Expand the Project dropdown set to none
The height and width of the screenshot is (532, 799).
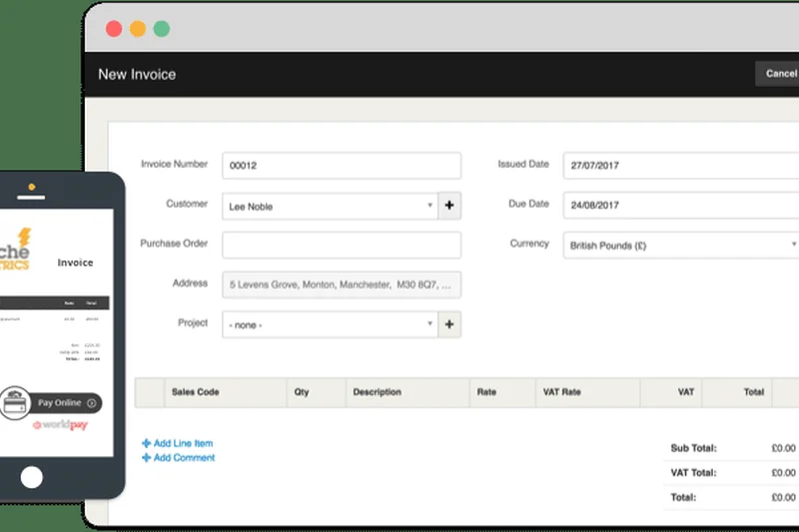(x=330, y=324)
